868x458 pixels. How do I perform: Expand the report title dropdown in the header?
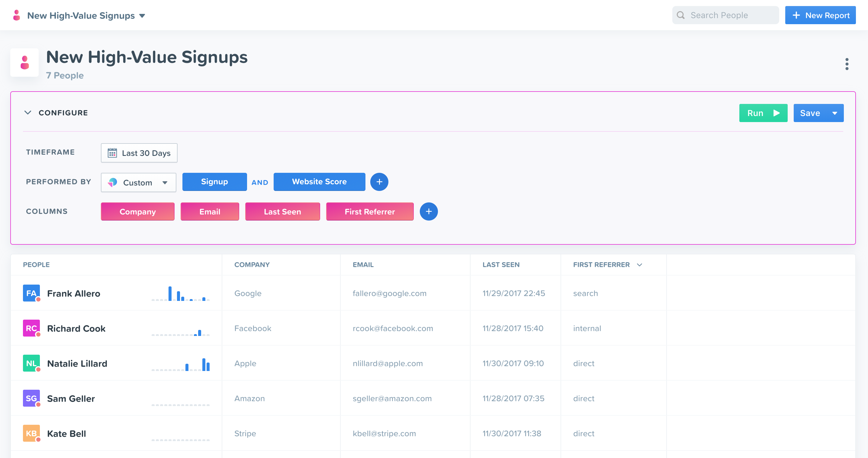click(142, 15)
